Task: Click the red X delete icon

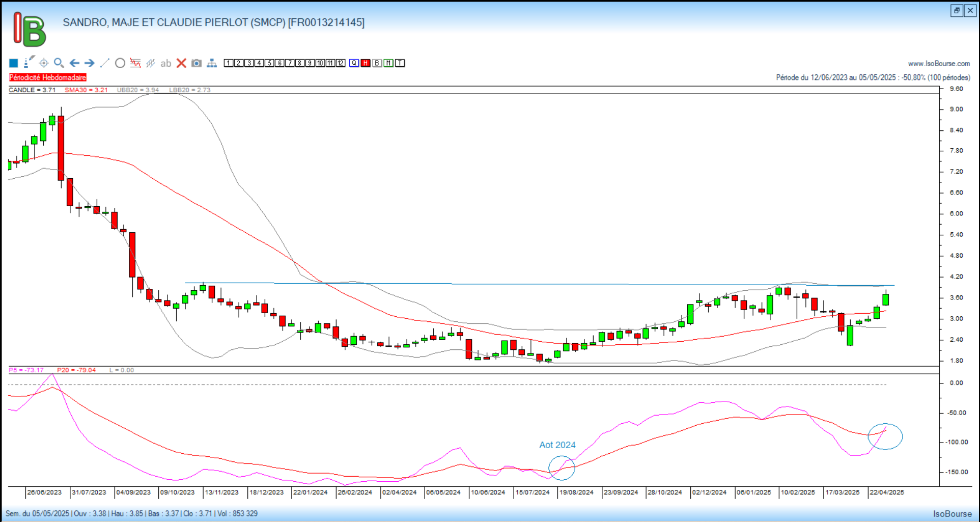Action: point(181,63)
